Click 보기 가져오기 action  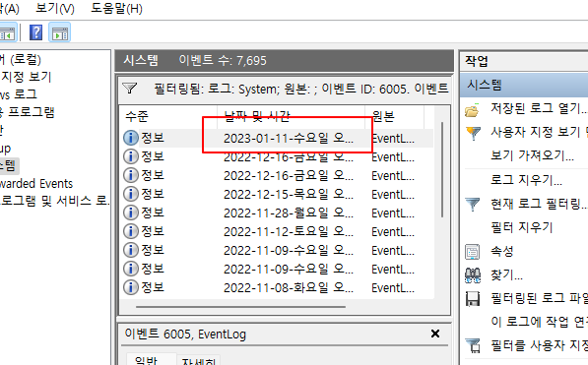pos(532,155)
